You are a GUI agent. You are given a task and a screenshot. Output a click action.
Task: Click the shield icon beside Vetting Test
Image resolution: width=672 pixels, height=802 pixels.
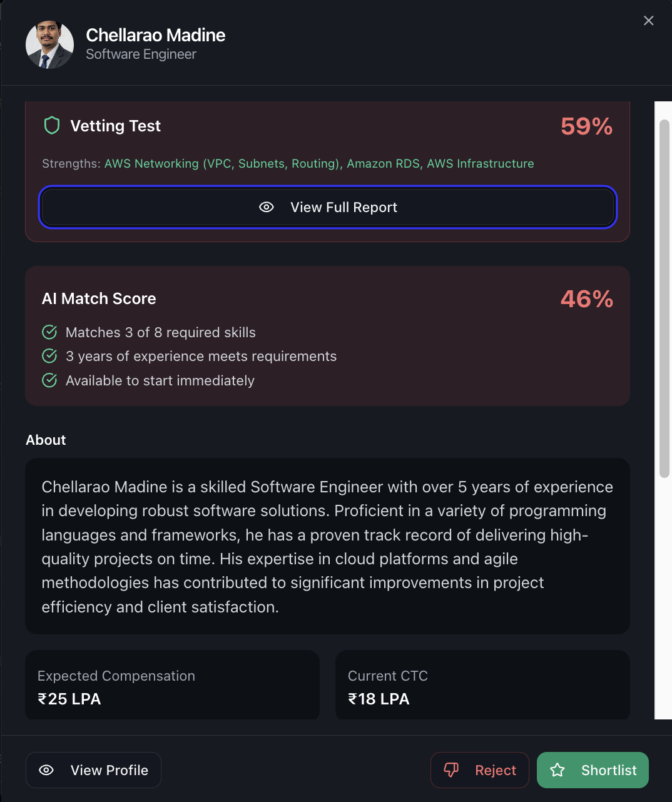tap(52, 126)
